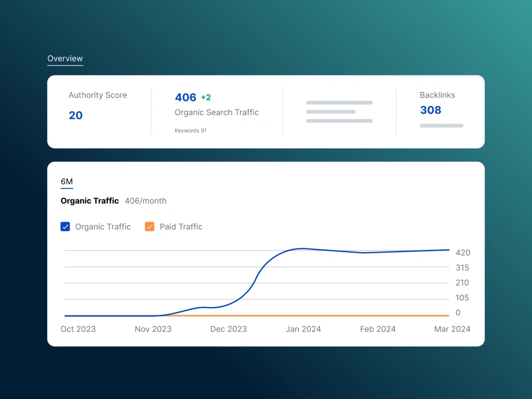The height and width of the screenshot is (399, 532).
Task: Click the Jan 2024 axis label
Action: click(303, 329)
